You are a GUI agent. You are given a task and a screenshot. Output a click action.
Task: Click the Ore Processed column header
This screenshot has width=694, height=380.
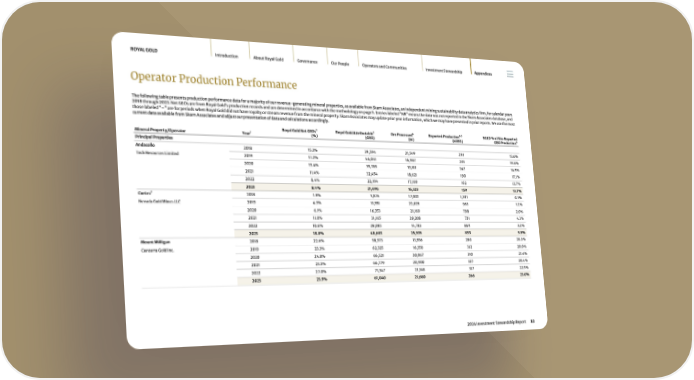[x=402, y=136]
